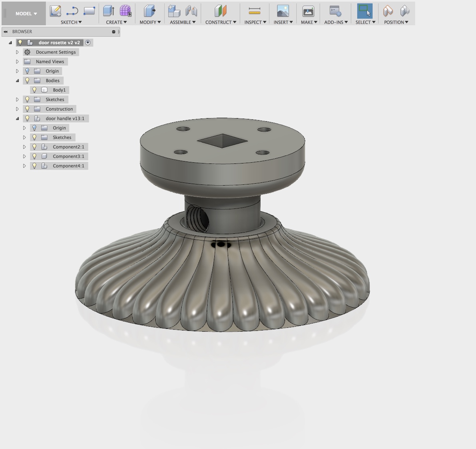
Task: Click the square hole on the model top
Action: [x=223, y=141]
